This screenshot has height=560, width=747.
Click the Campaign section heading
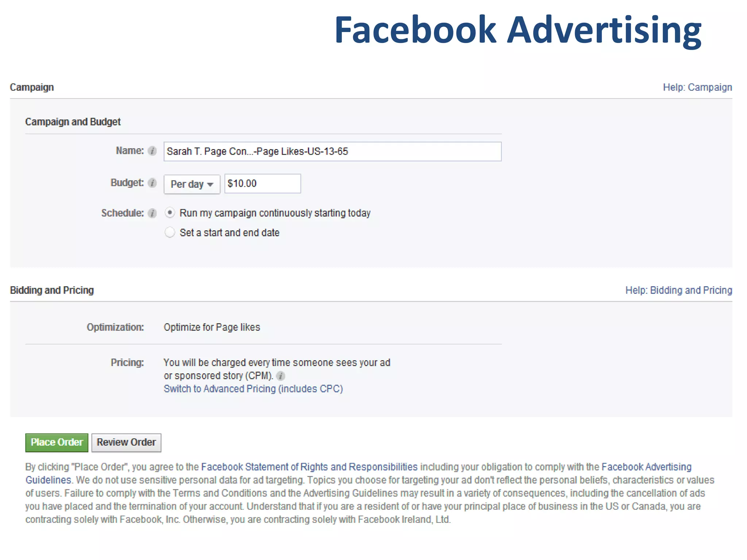point(32,87)
